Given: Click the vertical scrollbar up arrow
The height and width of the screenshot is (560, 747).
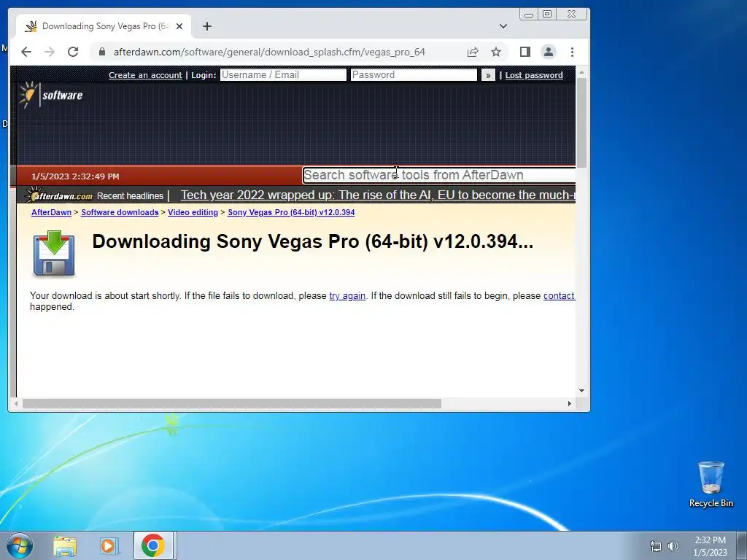Looking at the screenshot, I should (x=581, y=72).
